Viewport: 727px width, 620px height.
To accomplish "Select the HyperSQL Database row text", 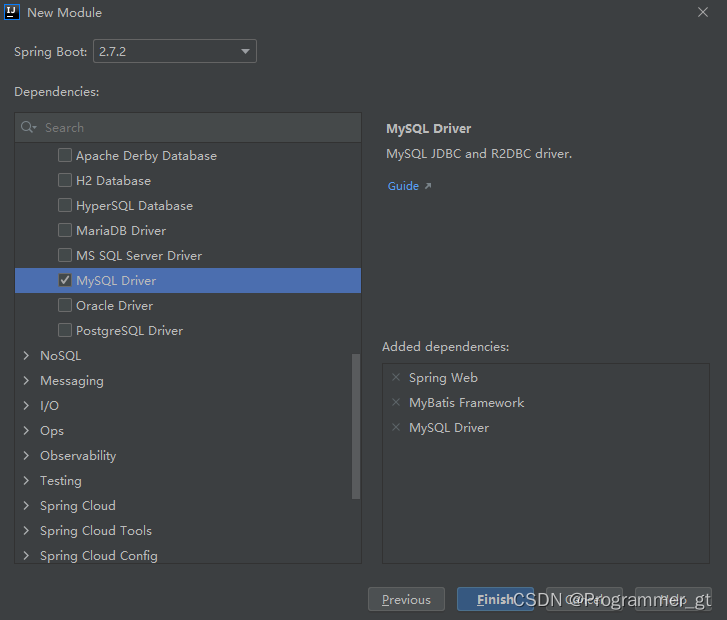I will [x=134, y=206].
